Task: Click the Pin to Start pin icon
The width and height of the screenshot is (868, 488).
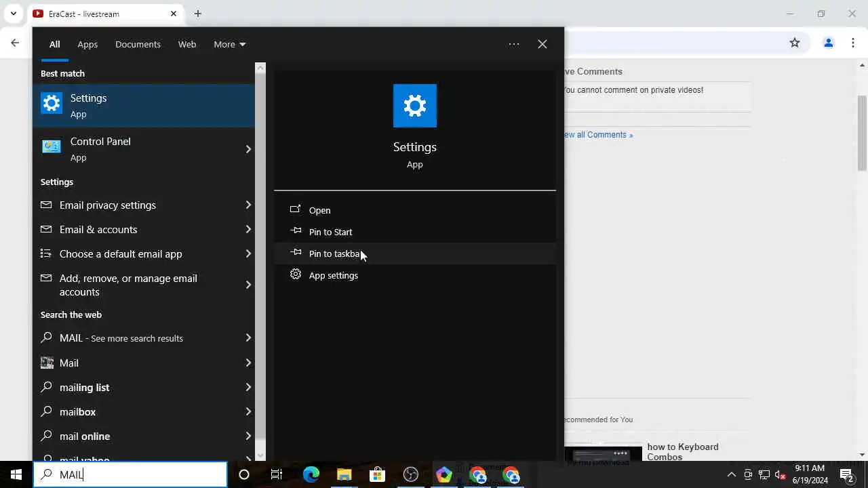Action: 295,231
